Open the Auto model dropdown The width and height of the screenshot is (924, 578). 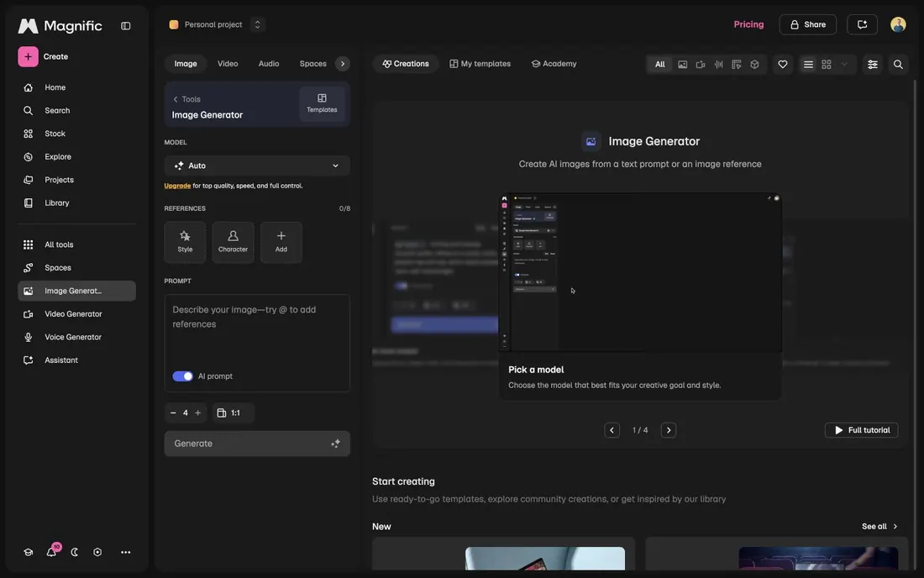click(257, 166)
